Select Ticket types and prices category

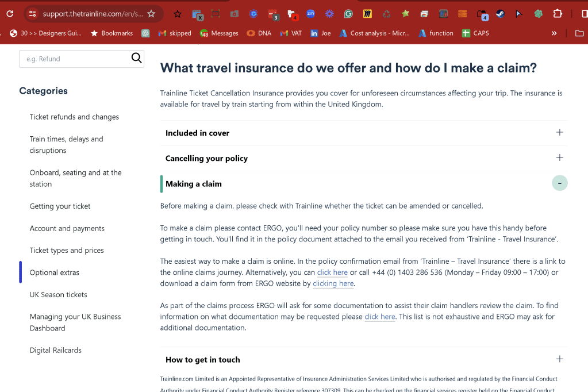(x=67, y=251)
